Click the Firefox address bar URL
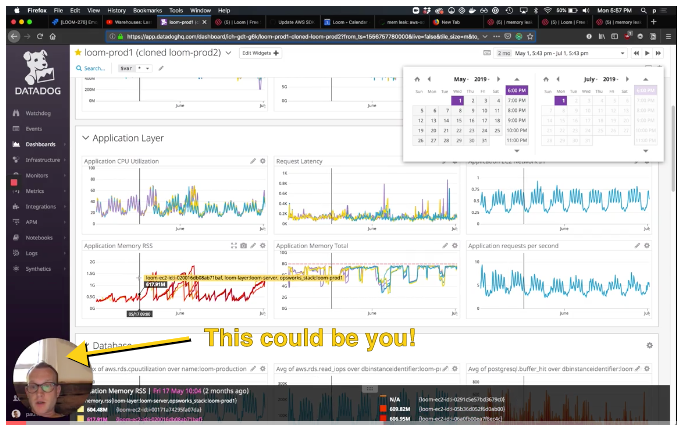Viewport: 684px width, 435px height. [302, 37]
